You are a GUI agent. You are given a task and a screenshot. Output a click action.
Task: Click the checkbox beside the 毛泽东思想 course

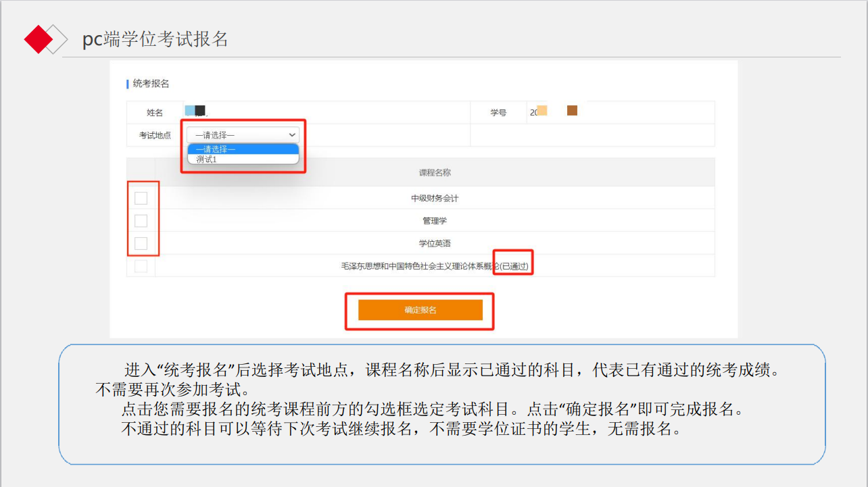click(141, 266)
